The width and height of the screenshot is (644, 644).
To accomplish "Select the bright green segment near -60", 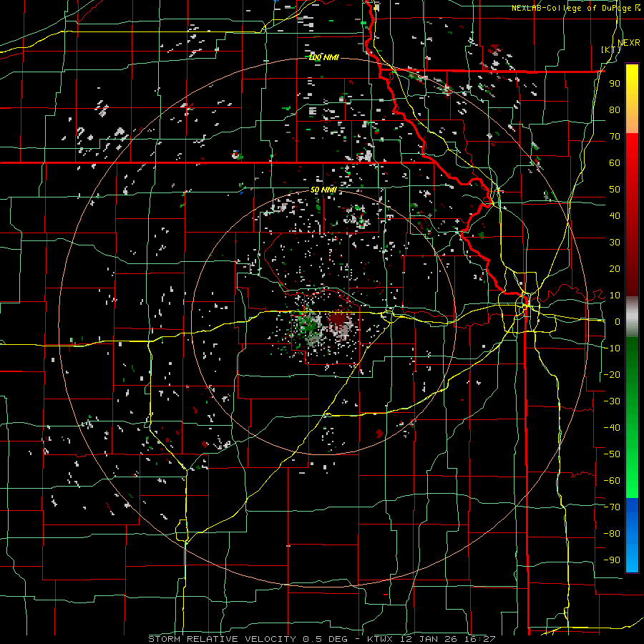I will coord(632,481).
